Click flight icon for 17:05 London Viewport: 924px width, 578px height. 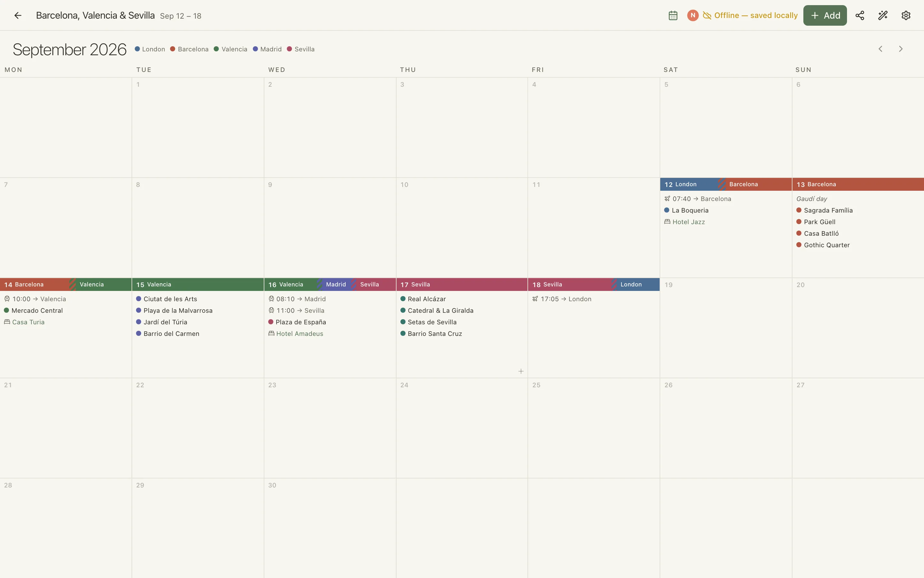535,299
